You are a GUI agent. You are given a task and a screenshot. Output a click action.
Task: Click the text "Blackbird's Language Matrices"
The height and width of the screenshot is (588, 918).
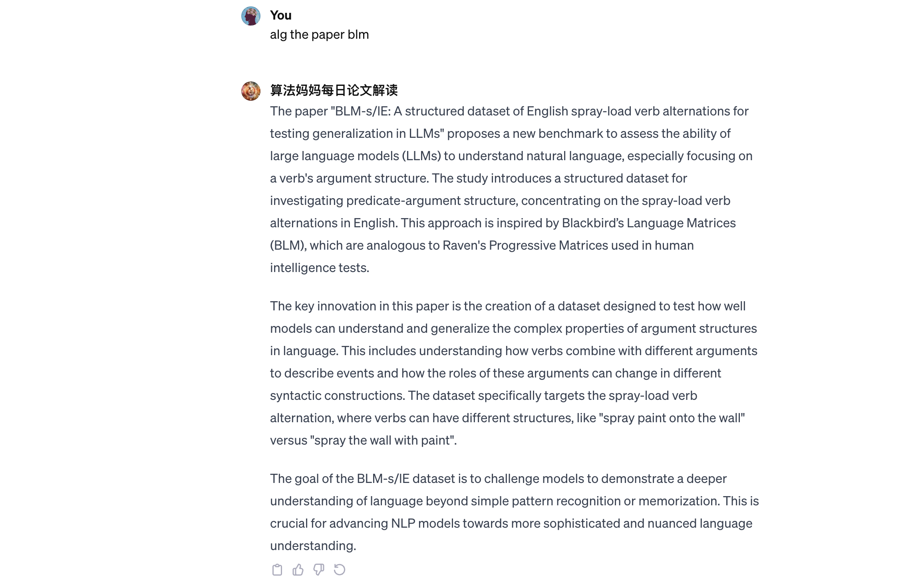[x=649, y=223]
